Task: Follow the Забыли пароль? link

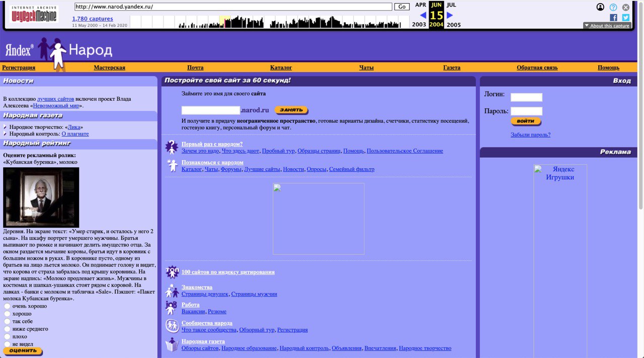Action: point(530,135)
